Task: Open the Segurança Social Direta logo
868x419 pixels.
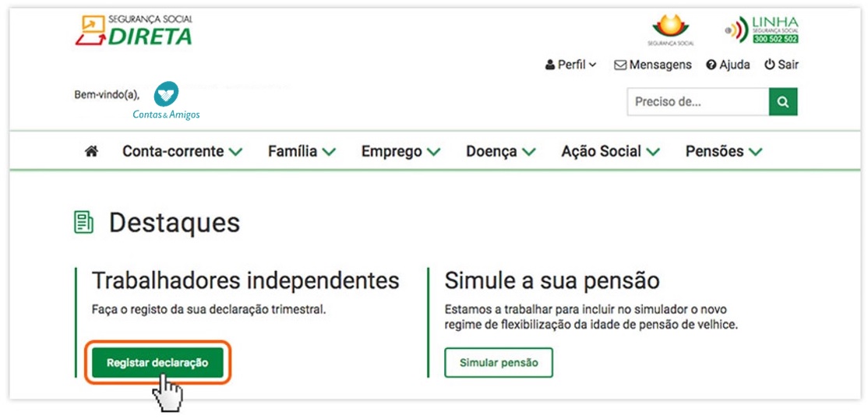Action: [134, 30]
